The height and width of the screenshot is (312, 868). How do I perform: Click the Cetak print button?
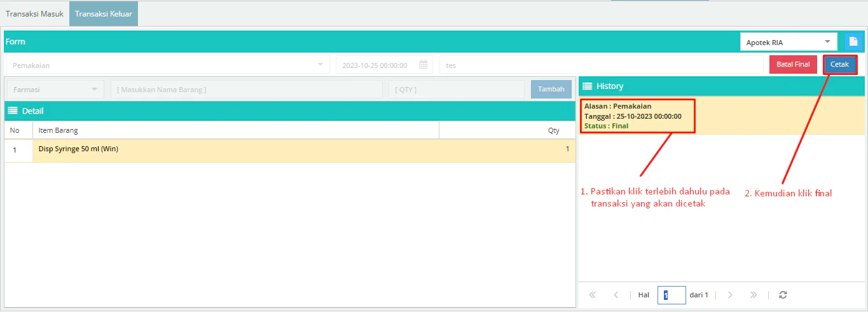tap(839, 64)
